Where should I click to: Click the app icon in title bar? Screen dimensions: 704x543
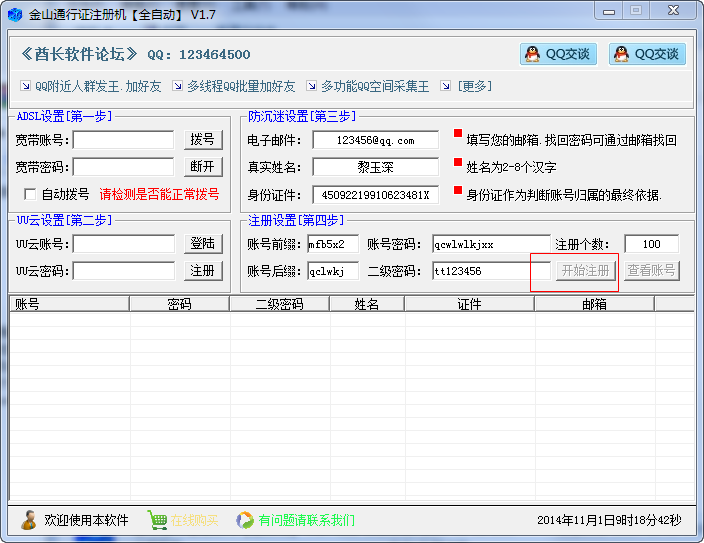pos(15,14)
